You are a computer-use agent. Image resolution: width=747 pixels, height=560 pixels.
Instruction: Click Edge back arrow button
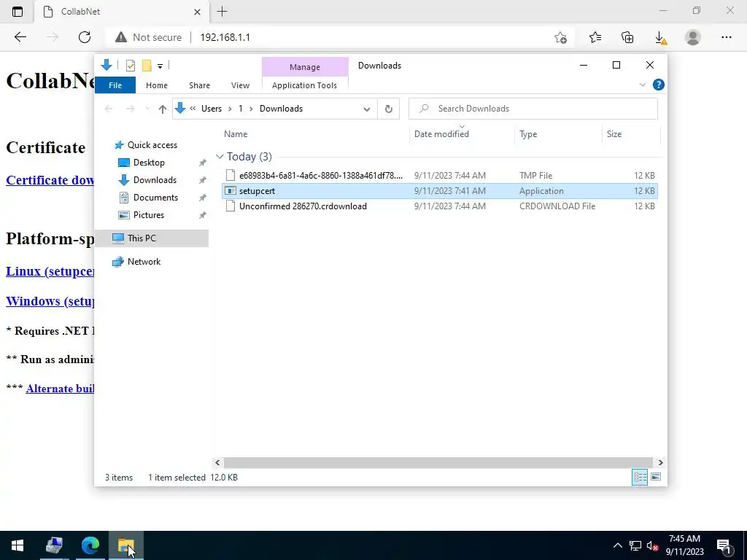point(20,37)
